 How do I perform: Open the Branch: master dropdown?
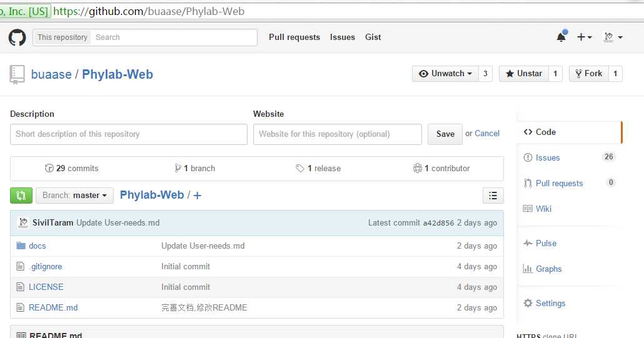[x=75, y=196]
